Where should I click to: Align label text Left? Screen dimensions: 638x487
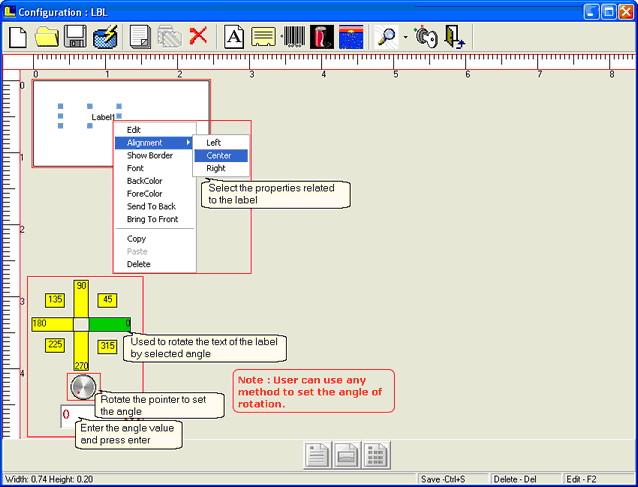[x=221, y=143]
